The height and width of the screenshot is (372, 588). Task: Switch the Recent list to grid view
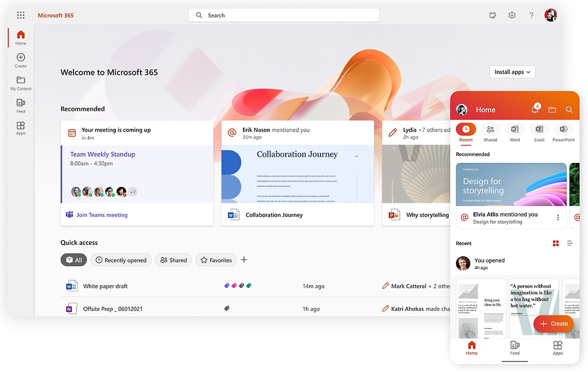(x=556, y=243)
